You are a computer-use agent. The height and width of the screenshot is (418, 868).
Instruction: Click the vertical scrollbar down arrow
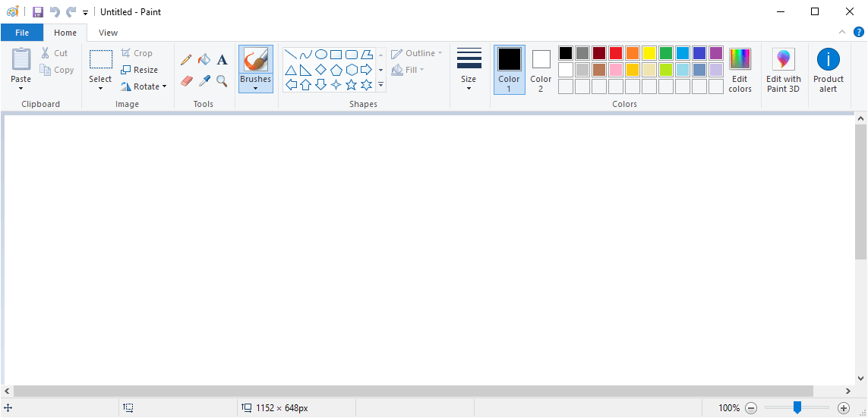coord(861,379)
